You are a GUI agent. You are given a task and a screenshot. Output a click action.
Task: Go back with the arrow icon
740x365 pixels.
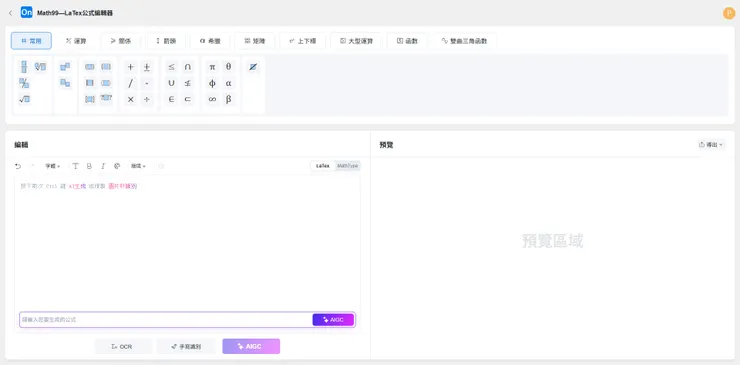click(10, 13)
